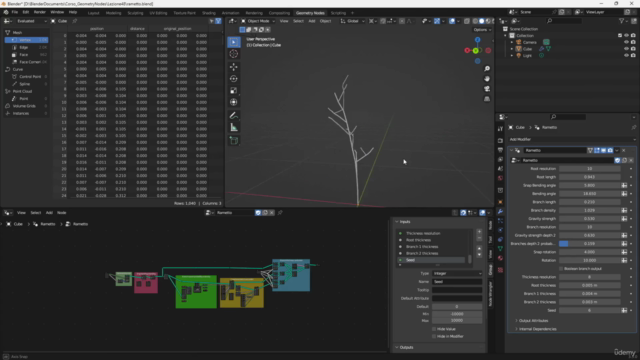
Task: Open viewport Object menu
Action: 325,21
